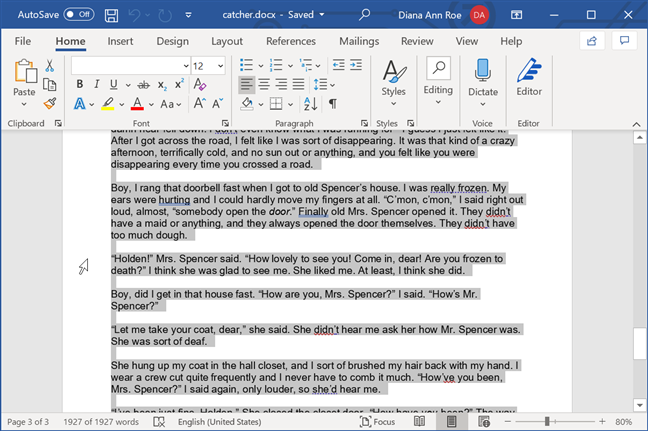Toggle Bold formatting
The image size is (648, 431).
80,84
